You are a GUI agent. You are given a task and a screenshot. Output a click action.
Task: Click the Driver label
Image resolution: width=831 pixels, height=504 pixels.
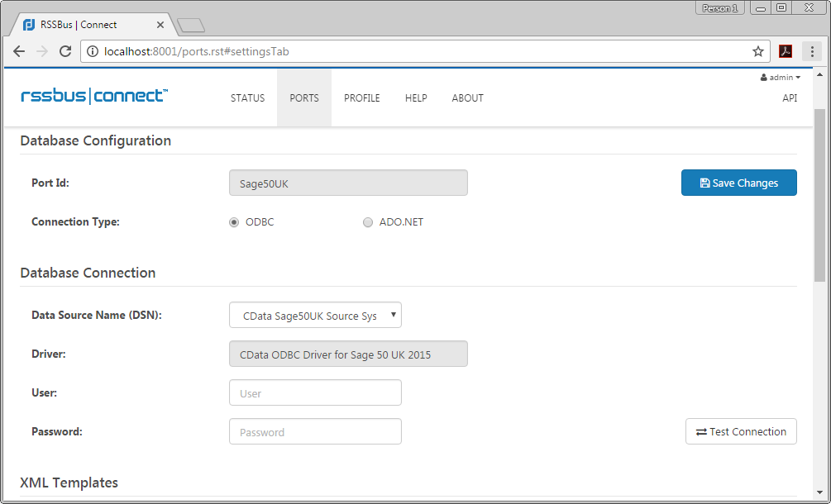point(49,354)
